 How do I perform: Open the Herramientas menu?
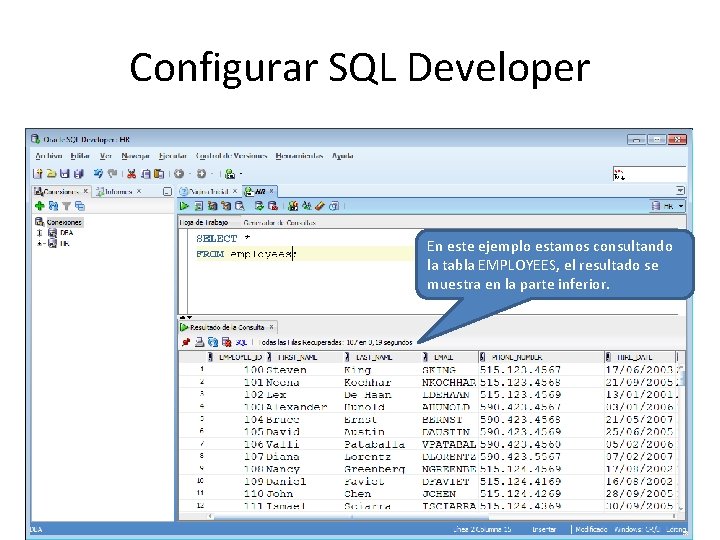point(299,156)
